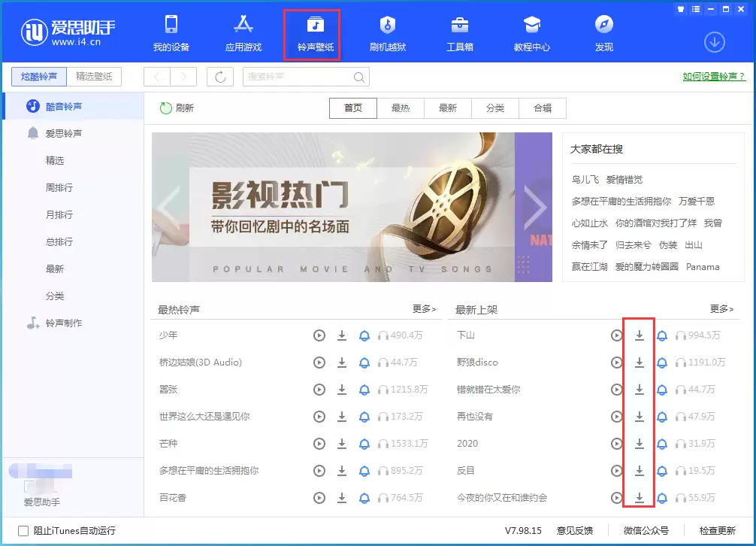Select the 合辑 tab
The image size is (756, 546).
coord(543,108)
